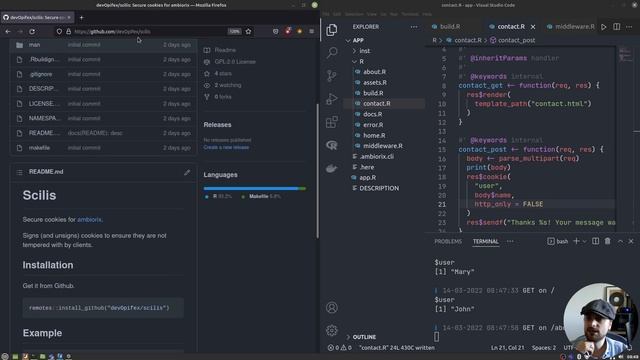Screen dimensions: 640x360
Task: Open terminal launch profile dropdown arrow
Action: pyautogui.click(x=584, y=241)
